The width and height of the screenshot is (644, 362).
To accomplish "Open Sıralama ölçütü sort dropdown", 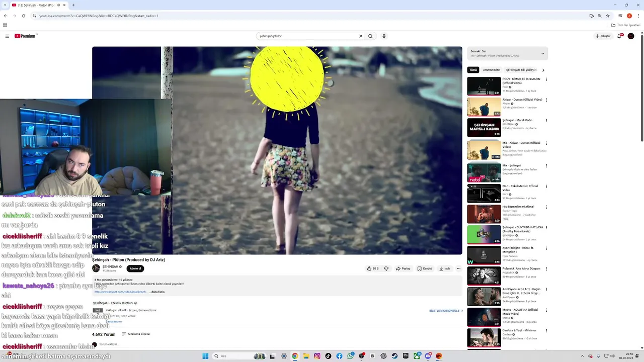I will click(x=136, y=334).
